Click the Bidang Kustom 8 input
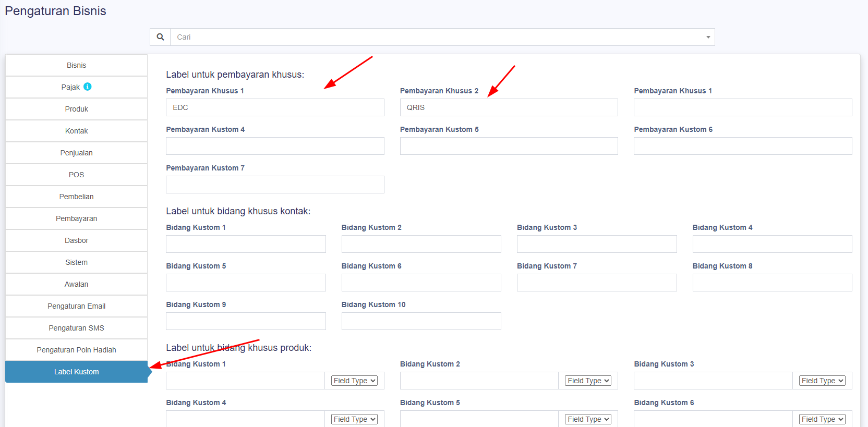Screen dimensions: 868x427 point(773,283)
